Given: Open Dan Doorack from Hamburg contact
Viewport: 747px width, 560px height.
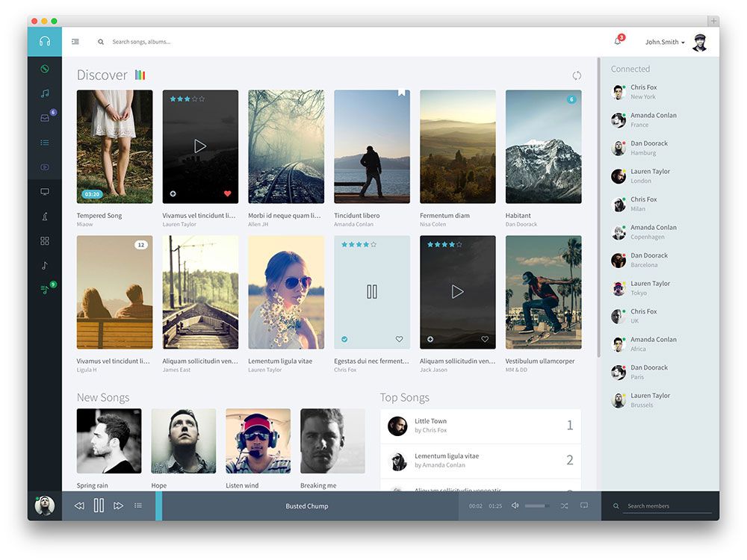Looking at the screenshot, I should tap(660, 148).
